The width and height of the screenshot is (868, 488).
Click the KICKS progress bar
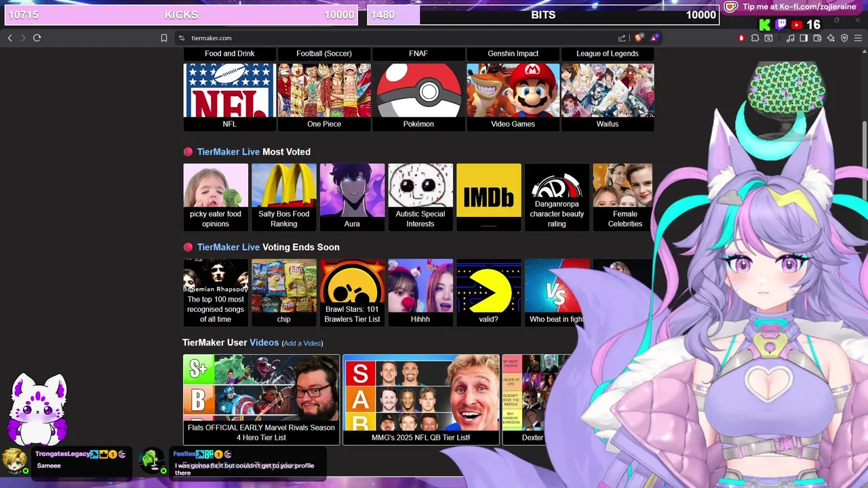click(180, 14)
